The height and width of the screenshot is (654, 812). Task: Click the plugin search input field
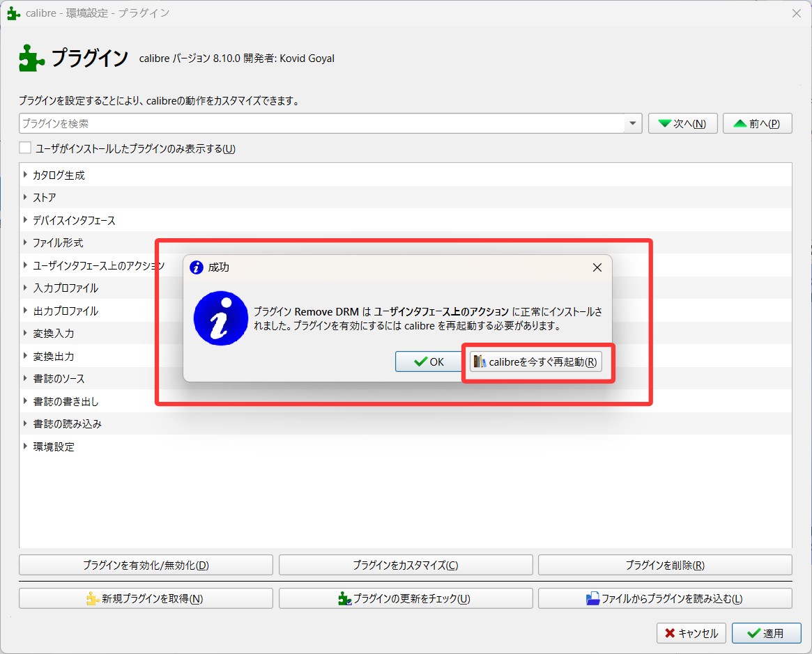pos(321,123)
